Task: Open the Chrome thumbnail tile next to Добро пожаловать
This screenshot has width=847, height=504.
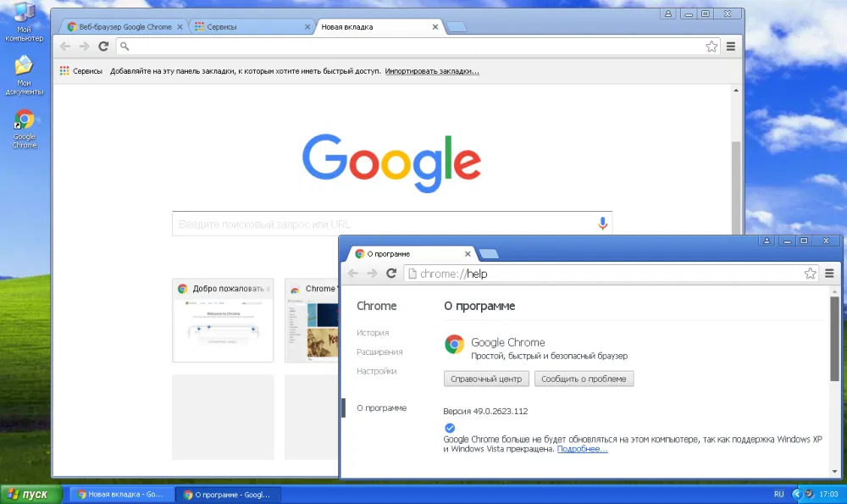Action: [x=312, y=320]
